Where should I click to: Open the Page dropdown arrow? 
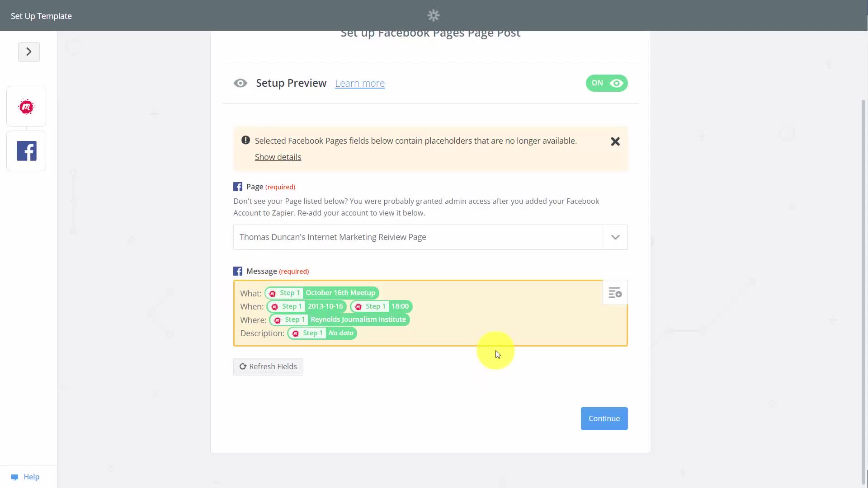[x=615, y=237]
